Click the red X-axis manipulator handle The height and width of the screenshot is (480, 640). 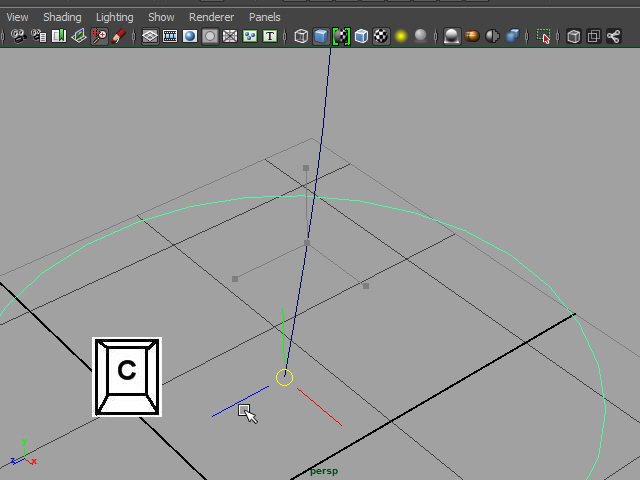319,407
